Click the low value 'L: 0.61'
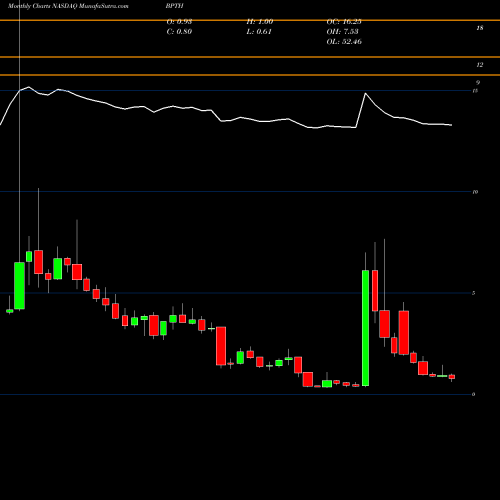This screenshot has height=500, width=500. (259, 32)
